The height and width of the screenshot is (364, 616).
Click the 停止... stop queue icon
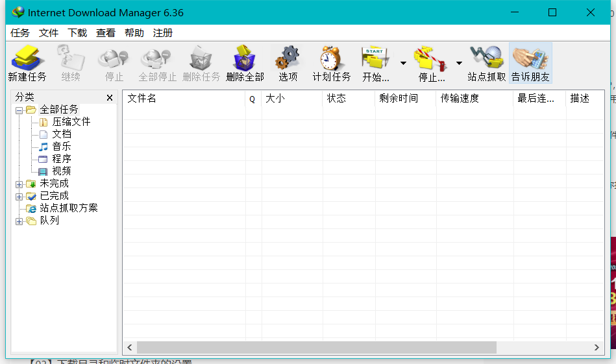pos(432,63)
